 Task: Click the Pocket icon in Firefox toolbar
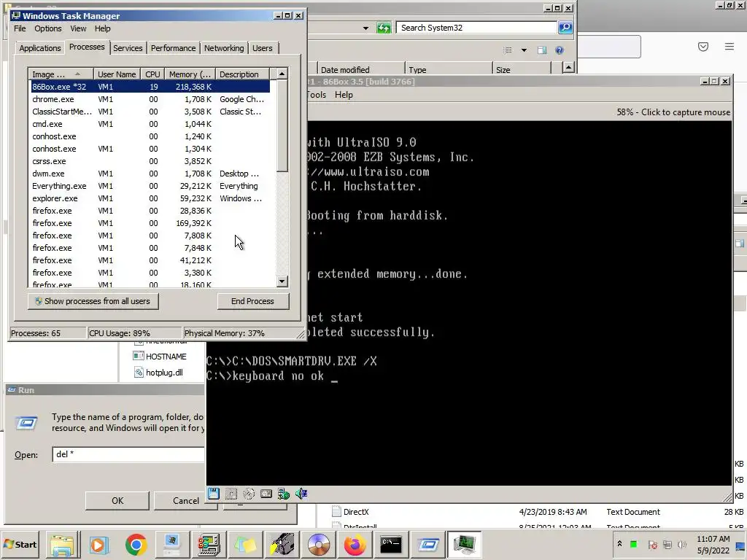pos(703,46)
